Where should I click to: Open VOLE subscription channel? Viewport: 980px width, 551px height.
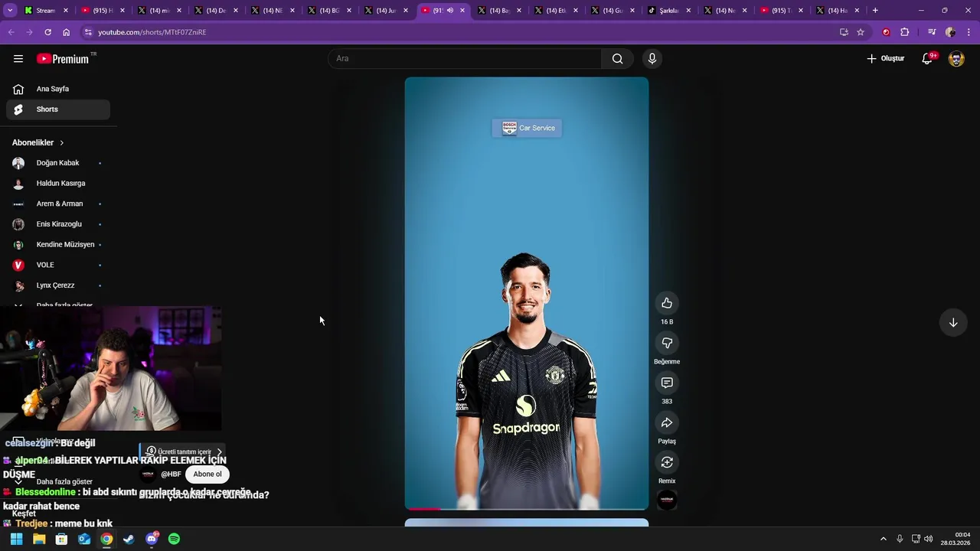coord(58,265)
